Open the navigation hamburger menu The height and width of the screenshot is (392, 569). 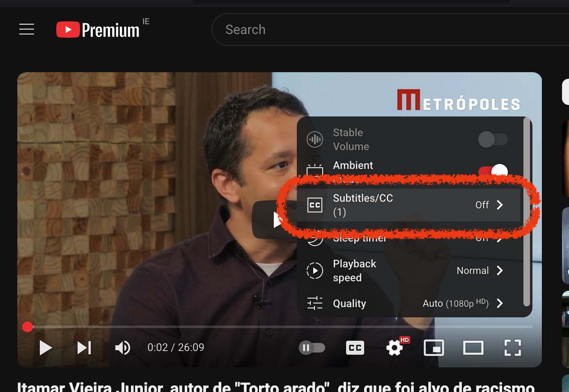tap(27, 29)
